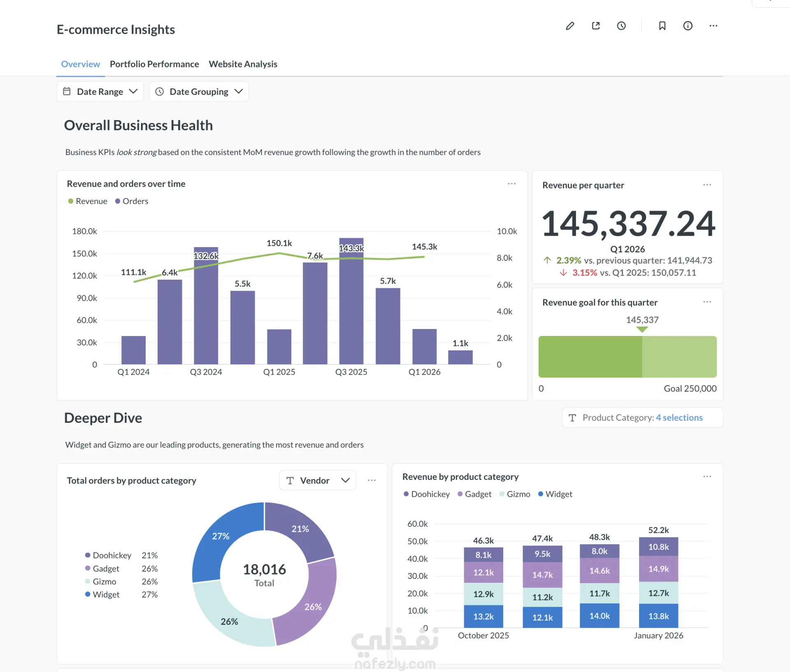Open Revenue per quarter card ellipsis menu
The image size is (790, 672).
[x=707, y=185]
